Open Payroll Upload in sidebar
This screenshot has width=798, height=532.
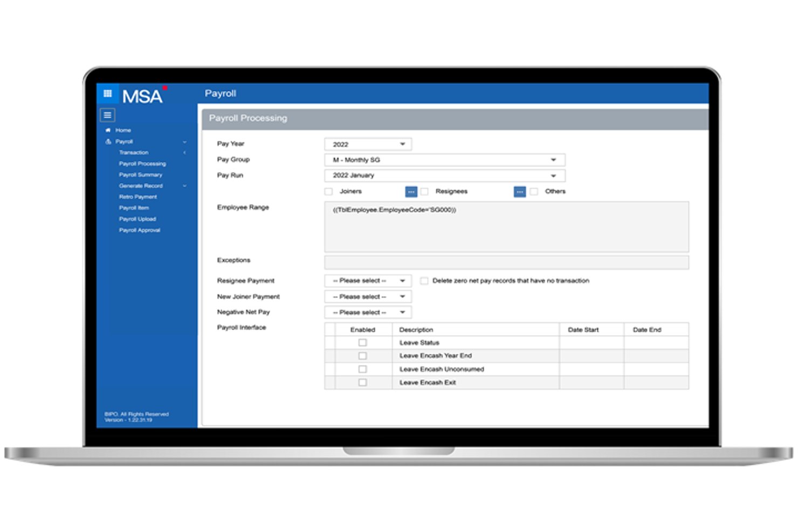coord(137,219)
